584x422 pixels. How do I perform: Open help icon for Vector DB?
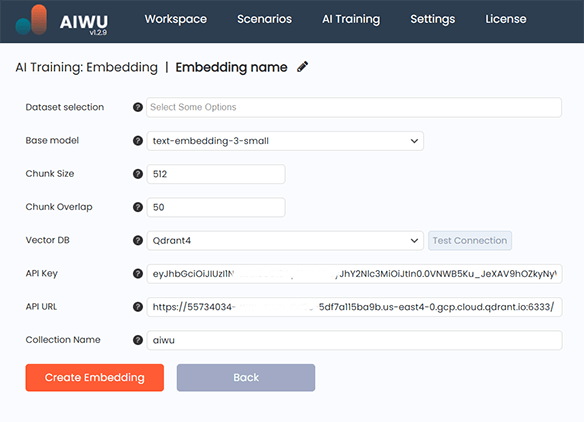point(138,240)
